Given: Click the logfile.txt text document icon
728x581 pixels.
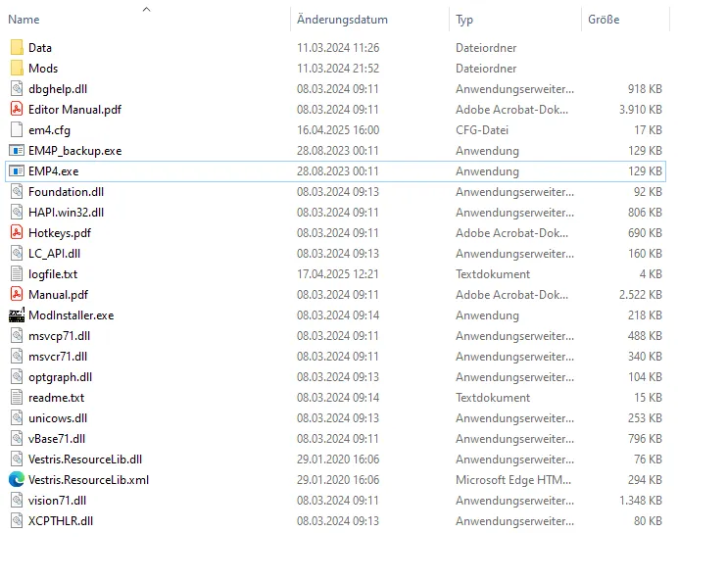Looking at the screenshot, I should (17, 274).
